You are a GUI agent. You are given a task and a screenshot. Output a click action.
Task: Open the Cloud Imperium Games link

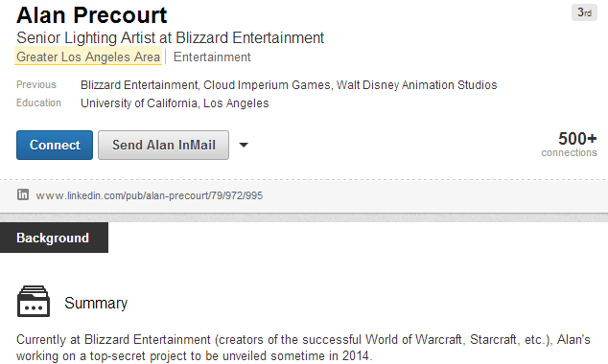(x=267, y=85)
